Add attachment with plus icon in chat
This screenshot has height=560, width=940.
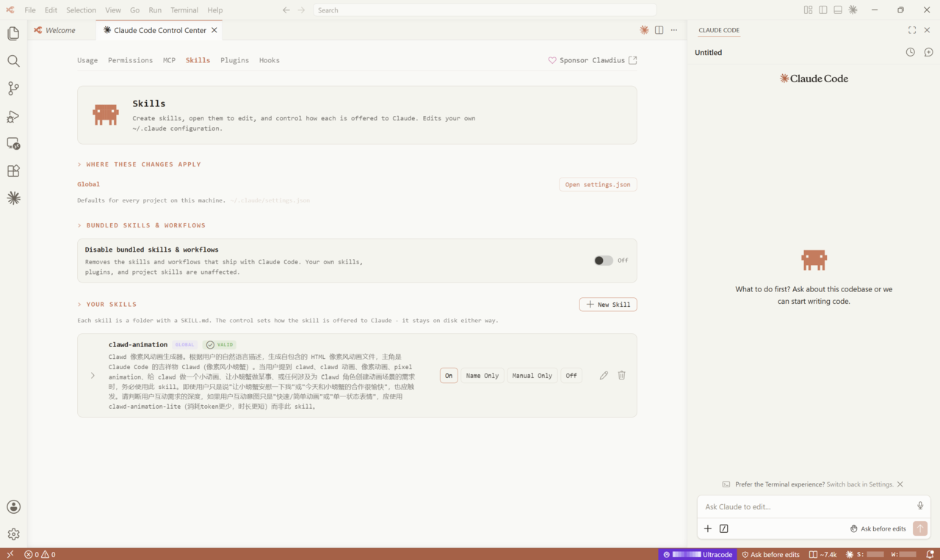point(708,528)
